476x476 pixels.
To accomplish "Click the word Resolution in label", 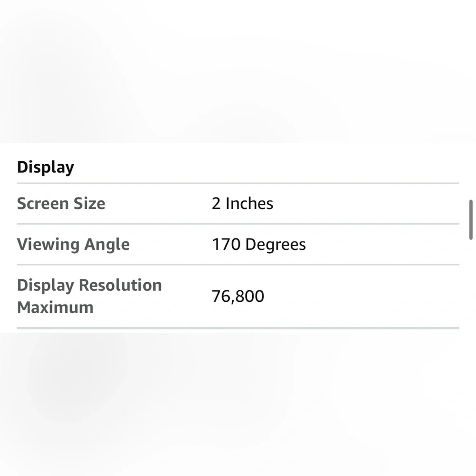I will point(120,285).
